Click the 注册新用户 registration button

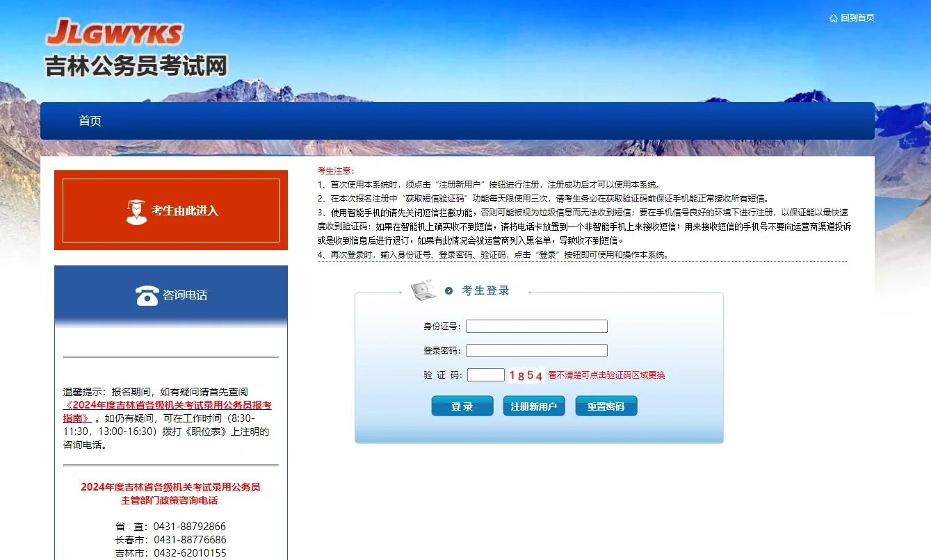(534, 405)
